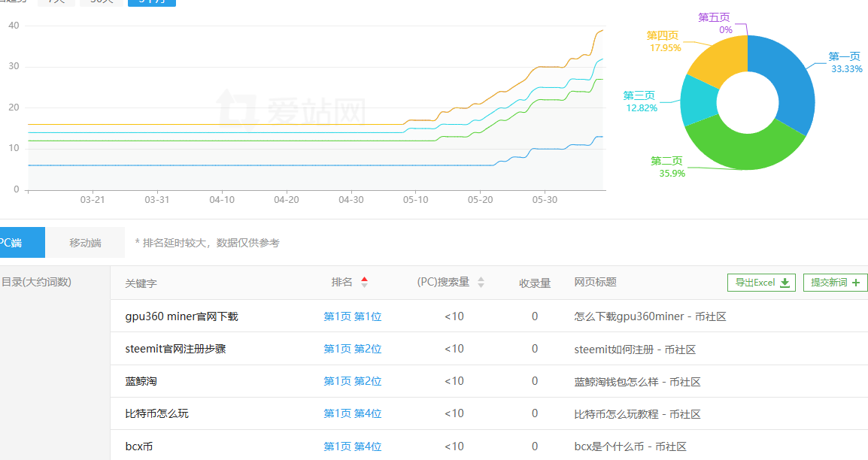868x460 pixels.
Task: Click the 05-30 date on chart axis
Action: 545,200
